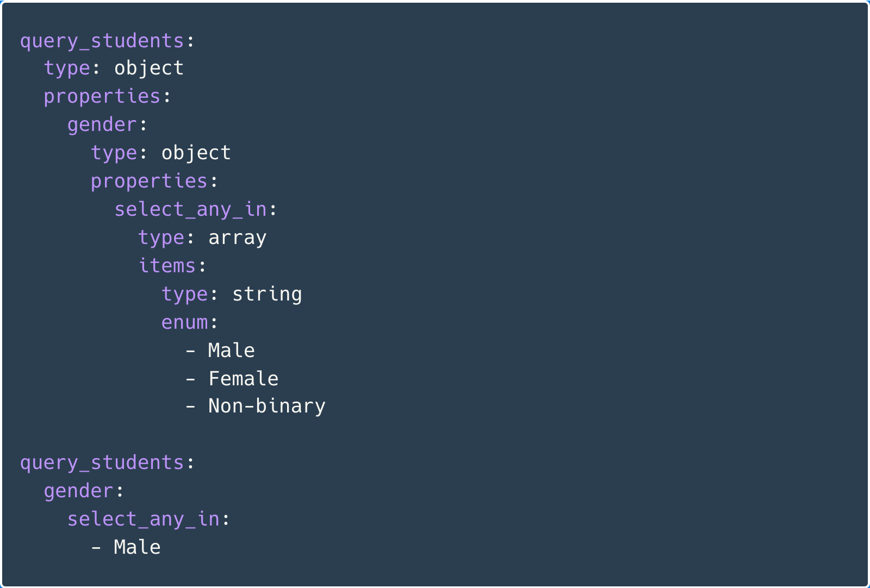Screen dimensions: 870x588
Task: Click the 'string' type value
Action: click(x=267, y=295)
